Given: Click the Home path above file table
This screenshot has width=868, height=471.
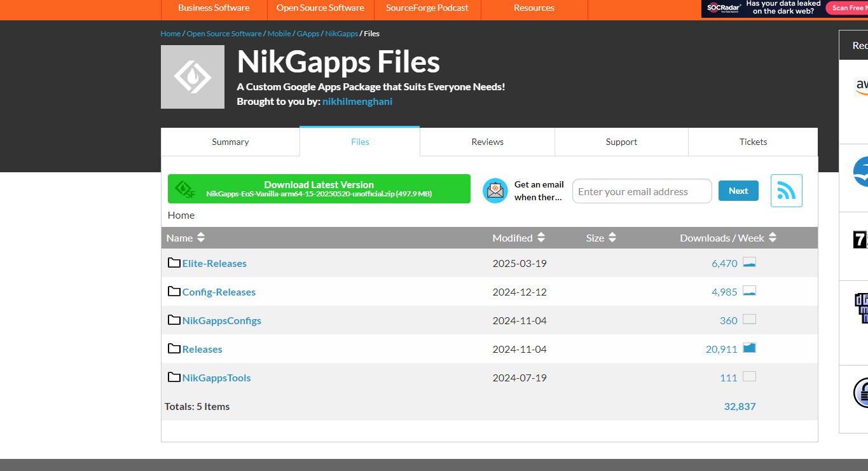Looking at the screenshot, I should coord(181,215).
